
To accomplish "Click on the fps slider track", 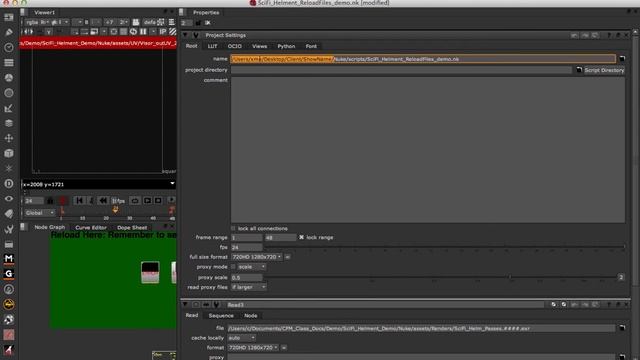I will (x=444, y=247).
